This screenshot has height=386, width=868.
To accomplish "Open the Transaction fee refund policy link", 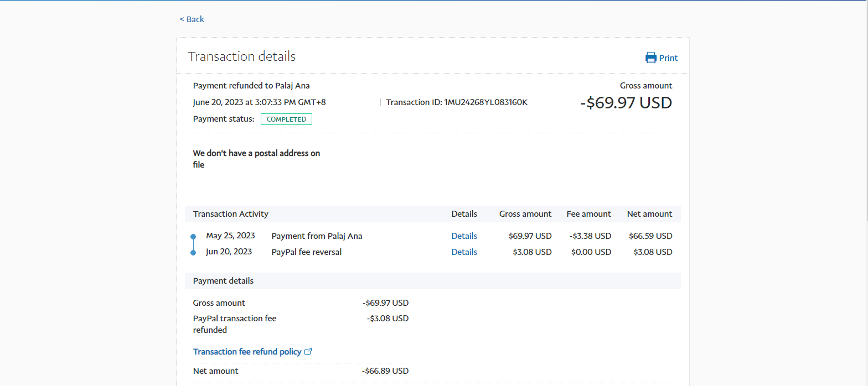I will point(247,352).
